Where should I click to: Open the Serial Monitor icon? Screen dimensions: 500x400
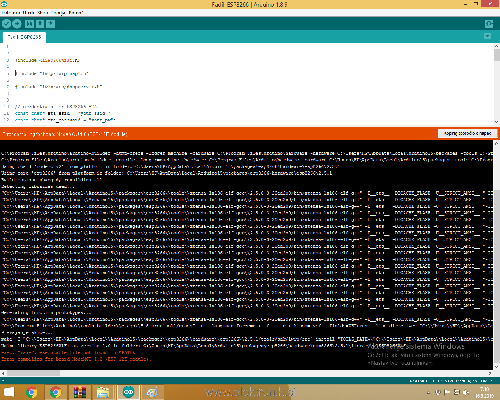pos(489,24)
